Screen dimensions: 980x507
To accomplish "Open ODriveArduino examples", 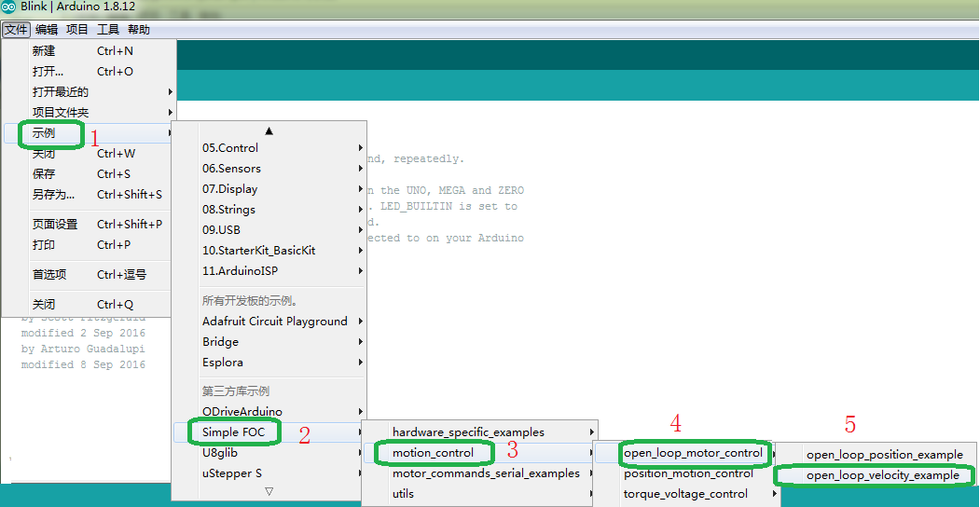I will pyautogui.click(x=269, y=412).
